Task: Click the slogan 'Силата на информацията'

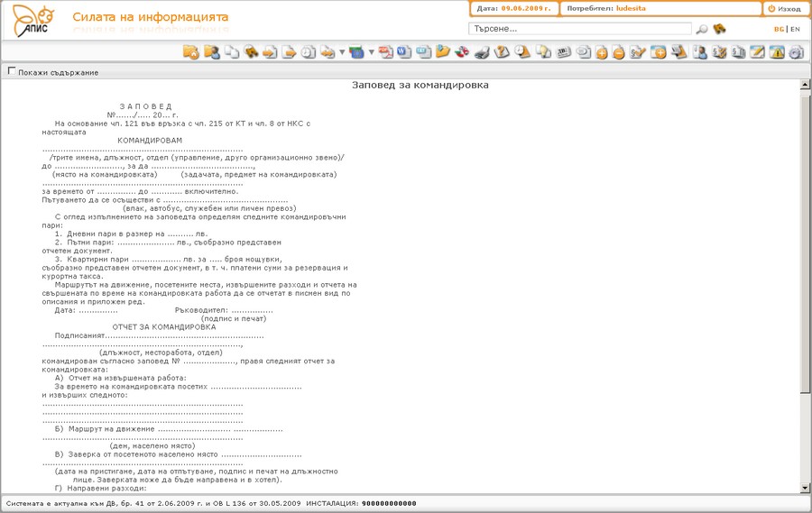Action: (150, 17)
